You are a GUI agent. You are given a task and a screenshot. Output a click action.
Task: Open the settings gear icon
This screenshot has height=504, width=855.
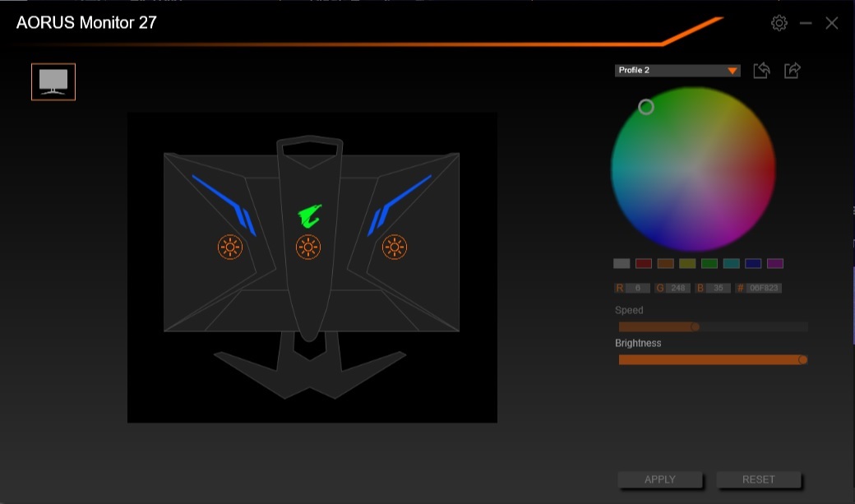(x=779, y=23)
